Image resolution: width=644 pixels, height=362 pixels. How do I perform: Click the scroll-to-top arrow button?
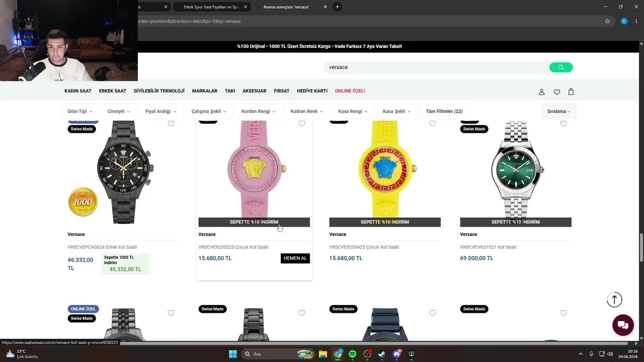(x=614, y=300)
